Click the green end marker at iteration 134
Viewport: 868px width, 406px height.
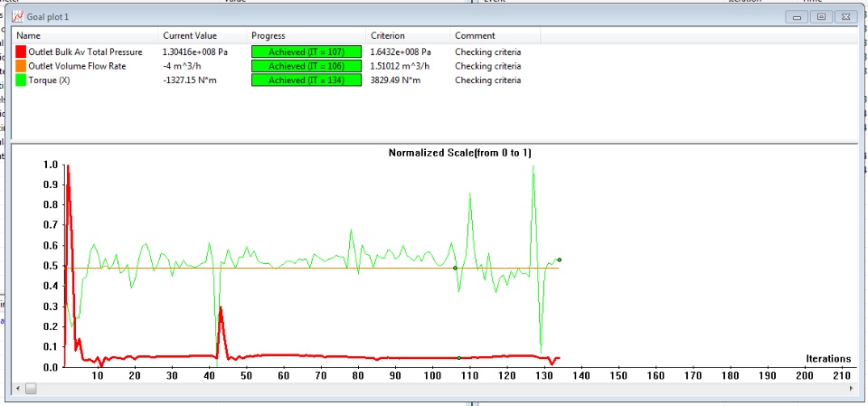559,260
